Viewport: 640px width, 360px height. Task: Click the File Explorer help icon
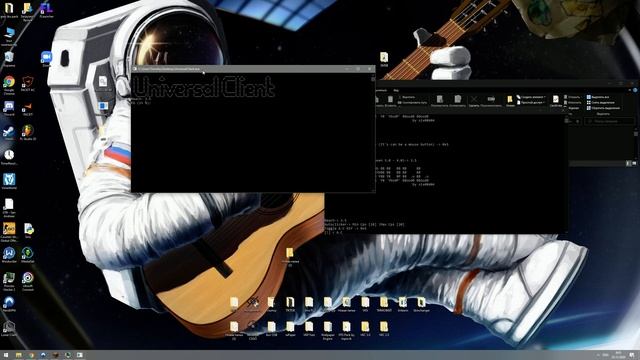(x=635, y=90)
